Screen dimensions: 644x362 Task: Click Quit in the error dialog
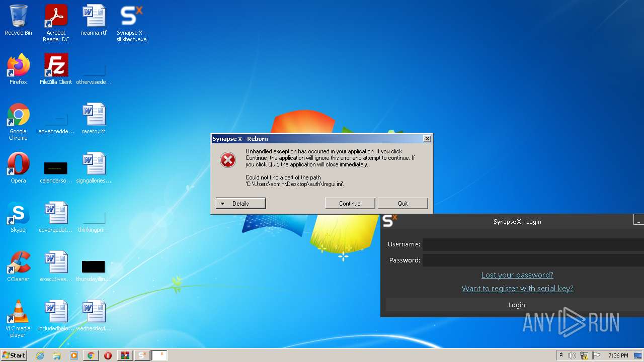click(403, 204)
